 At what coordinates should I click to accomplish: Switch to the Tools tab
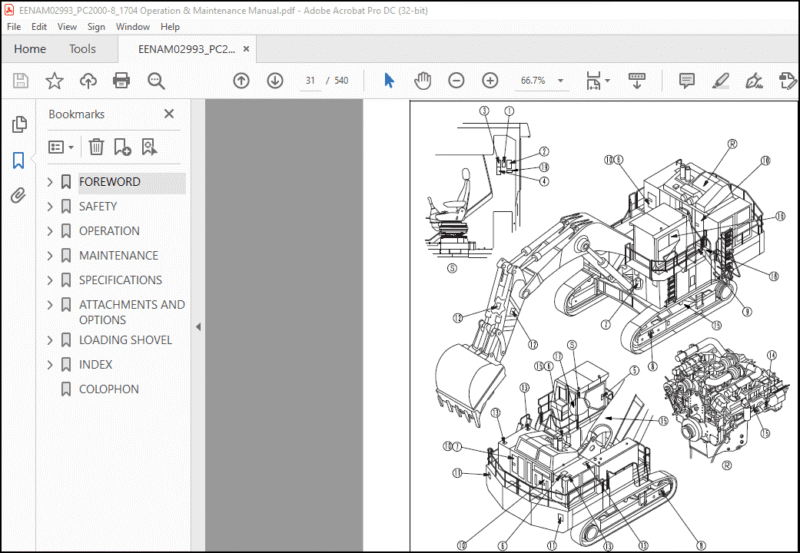[x=83, y=49]
